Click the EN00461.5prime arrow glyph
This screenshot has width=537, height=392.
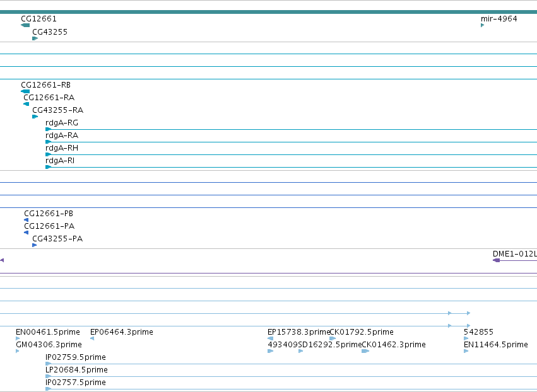[x=18, y=338]
